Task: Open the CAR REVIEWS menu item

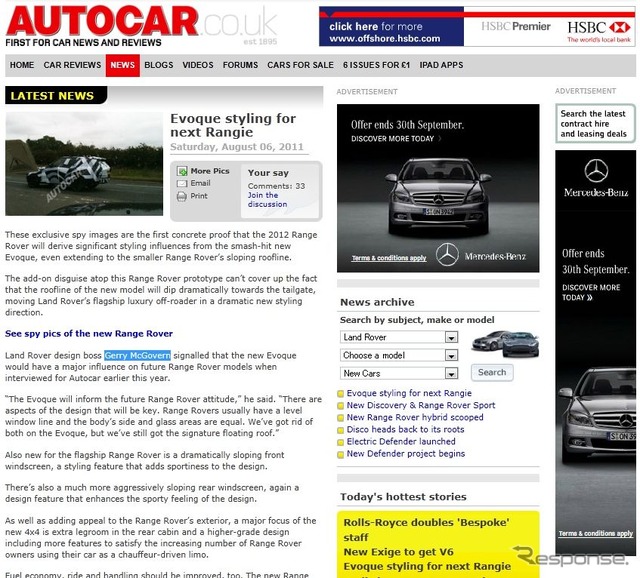Action: click(x=72, y=65)
